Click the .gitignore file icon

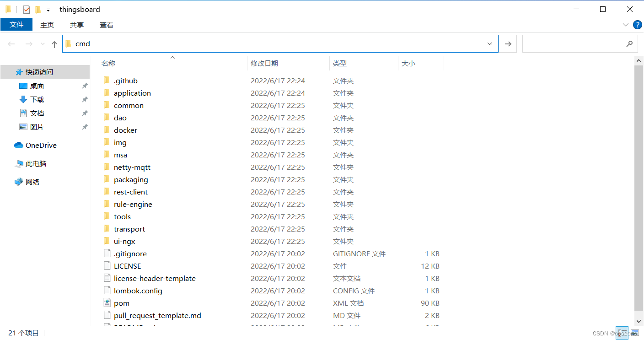[107, 254]
